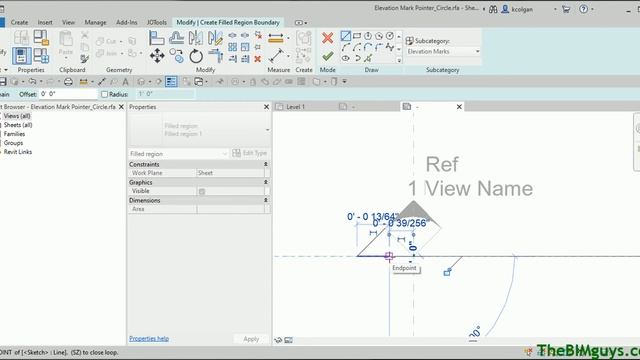Select the Spline draw tool
The width and height of the screenshot is (640, 360).
390,47
